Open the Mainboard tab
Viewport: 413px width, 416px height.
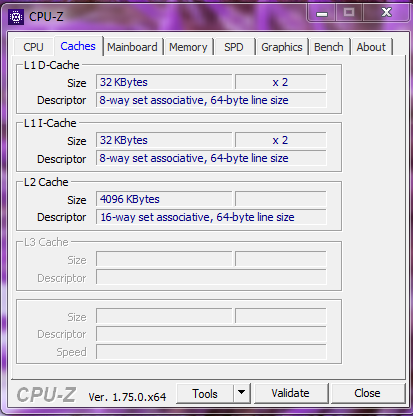[132, 47]
